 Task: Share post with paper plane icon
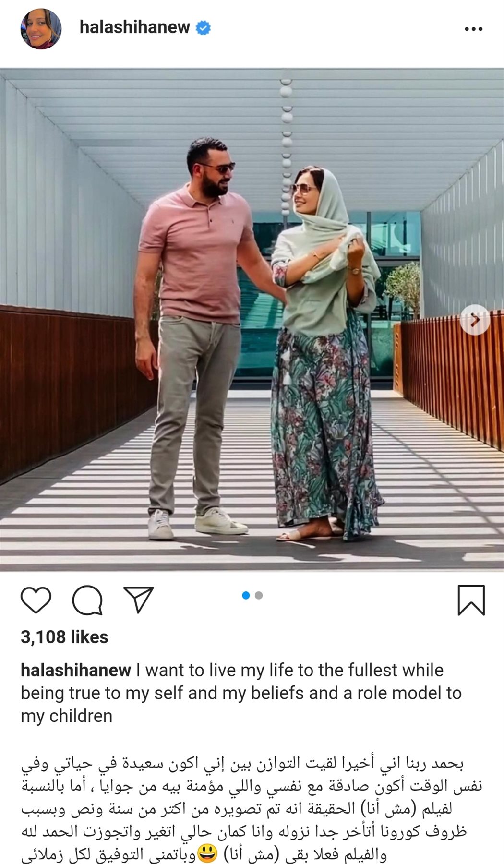(138, 599)
